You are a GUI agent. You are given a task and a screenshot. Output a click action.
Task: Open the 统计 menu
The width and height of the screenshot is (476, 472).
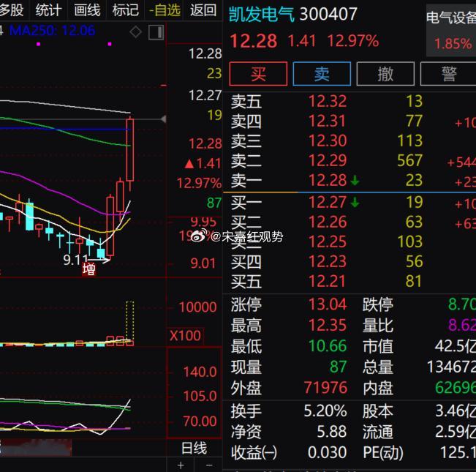48,10
